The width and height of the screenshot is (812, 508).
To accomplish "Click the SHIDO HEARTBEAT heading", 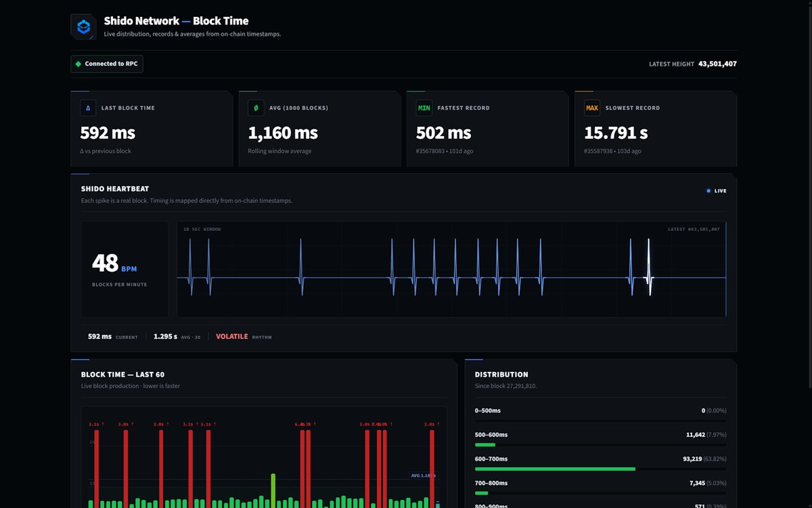I will coord(115,189).
